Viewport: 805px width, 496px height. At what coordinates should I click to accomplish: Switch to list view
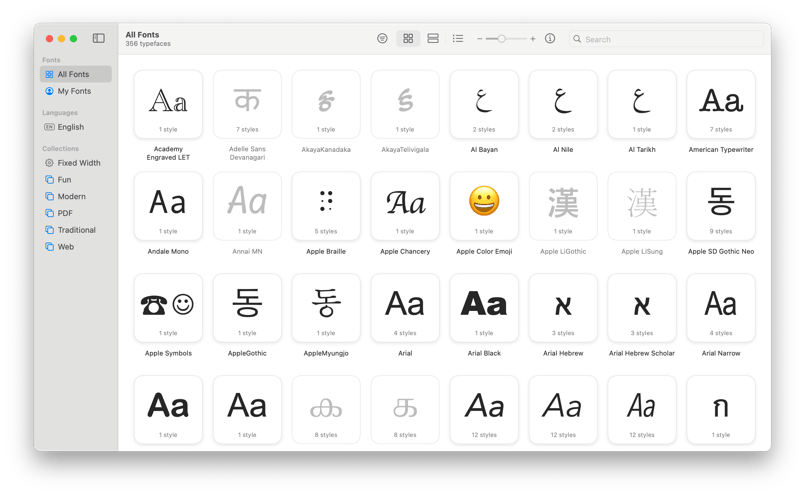pyautogui.click(x=458, y=39)
